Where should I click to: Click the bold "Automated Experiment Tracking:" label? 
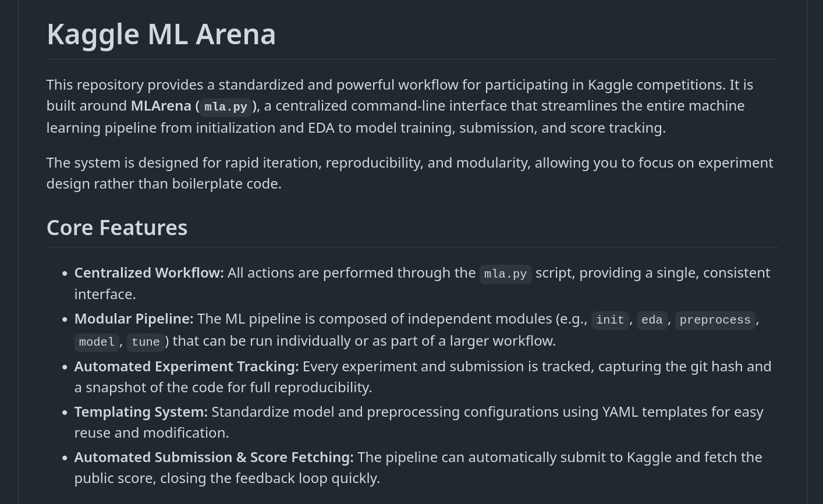pos(186,367)
